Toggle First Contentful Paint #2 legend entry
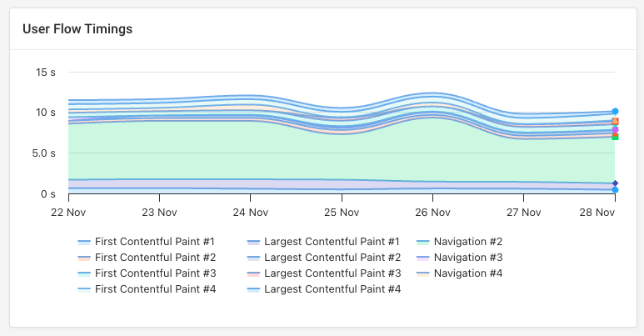Image resolution: width=644 pixels, height=336 pixels. click(x=147, y=258)
